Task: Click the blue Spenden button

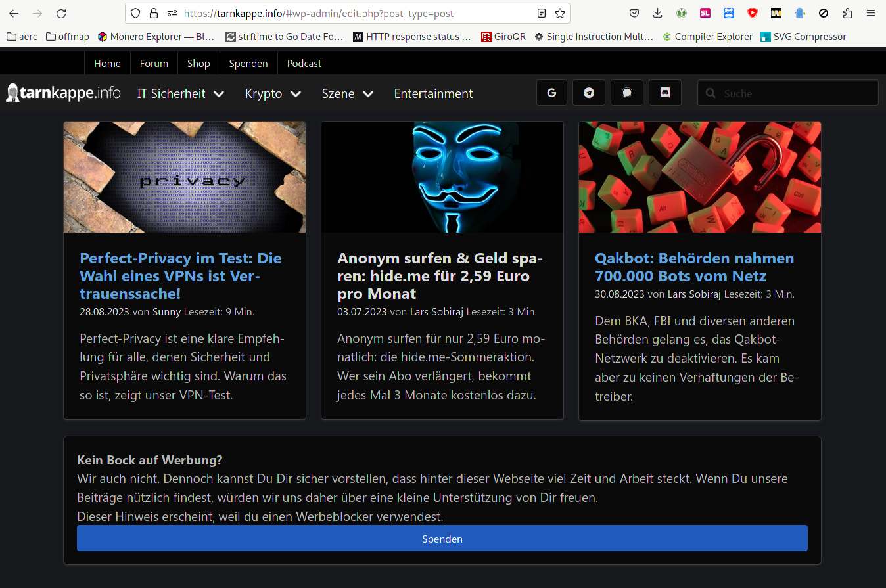Action: click(x=442, y=539)
